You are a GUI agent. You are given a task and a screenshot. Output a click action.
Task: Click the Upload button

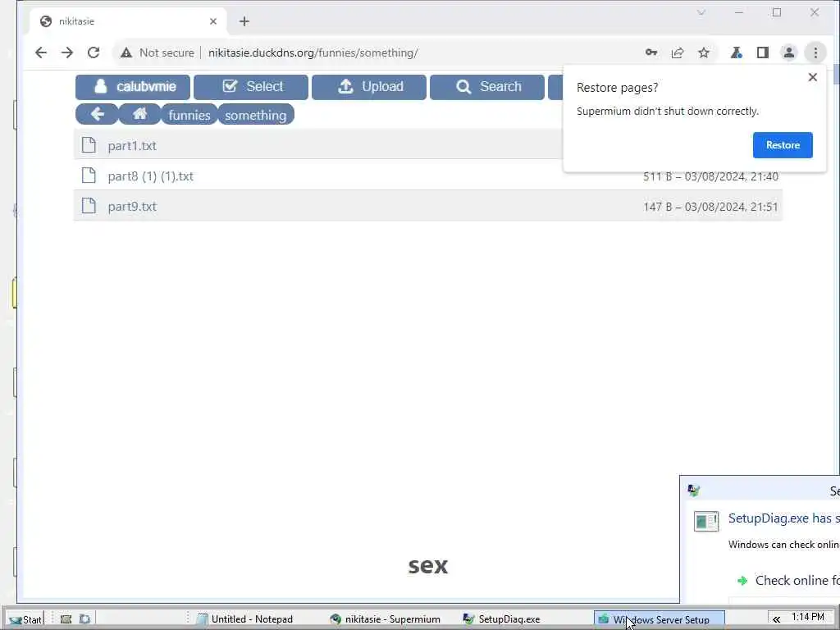click(x=369, y=87)
